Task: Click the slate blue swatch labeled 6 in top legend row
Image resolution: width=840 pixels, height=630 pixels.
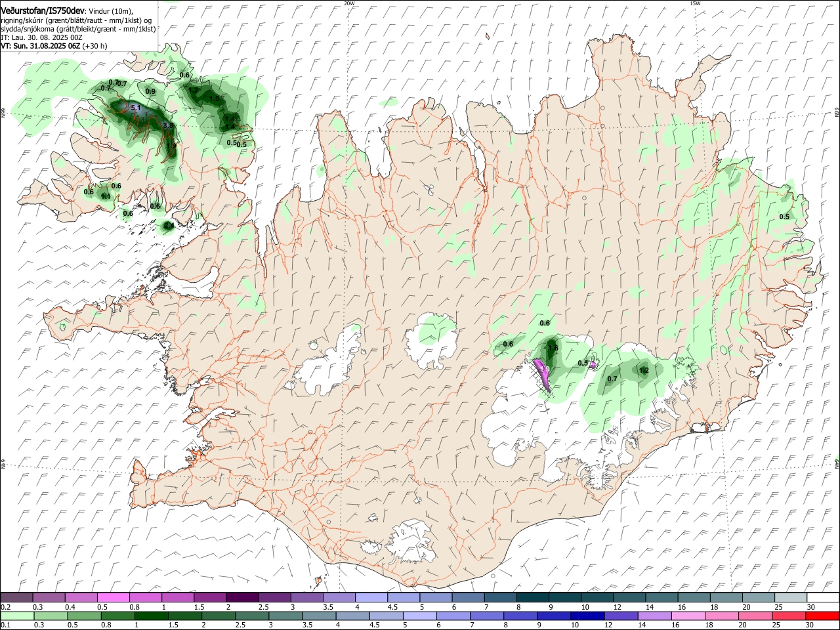Action: 468,597
